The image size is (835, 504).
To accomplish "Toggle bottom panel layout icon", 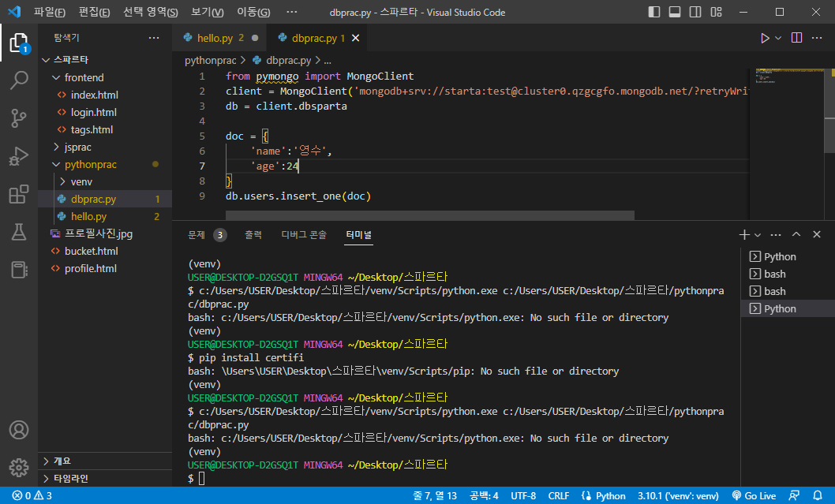I will click(675, 12).
